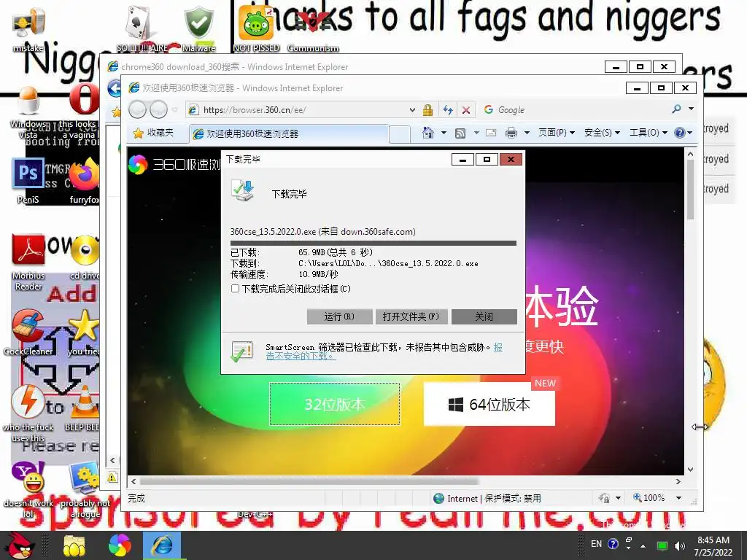
Task: Click the volume speaker tray icon
Action: [680, 545]
